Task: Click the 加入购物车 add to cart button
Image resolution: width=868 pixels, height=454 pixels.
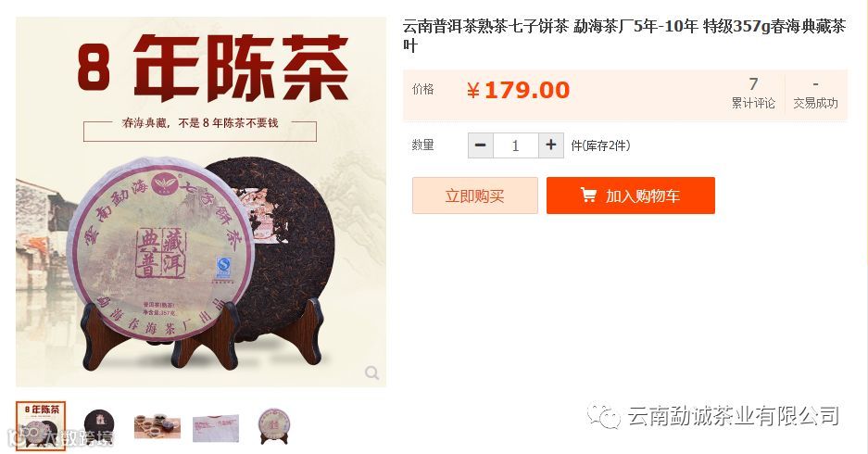Action: [x=631, y=195]
